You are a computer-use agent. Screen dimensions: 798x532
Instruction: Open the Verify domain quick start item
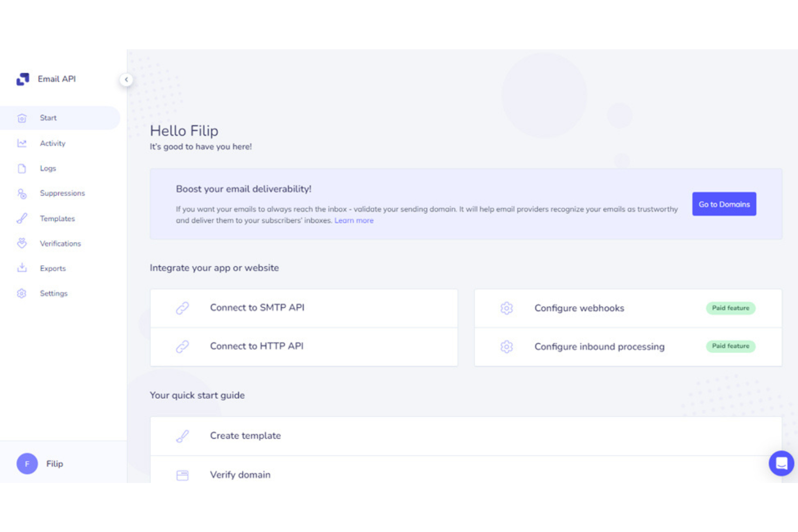[240, 474]
